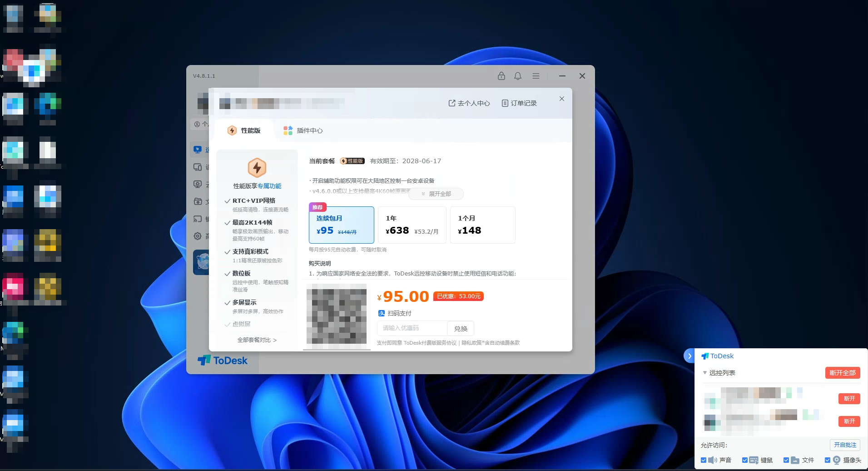This screenshot has height=471, width=868.
Task: Toggle the 摄像头 checkbox
Action: coord(828,460)
